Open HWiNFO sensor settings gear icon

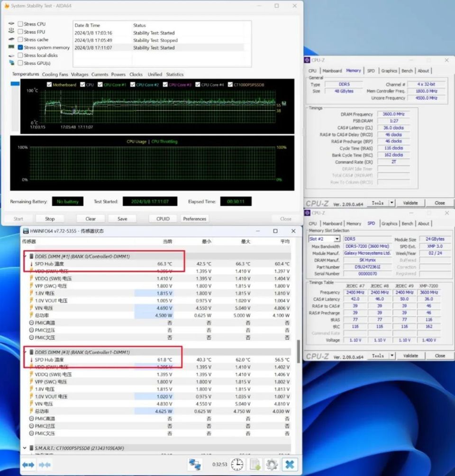click(x=272, y=464)
